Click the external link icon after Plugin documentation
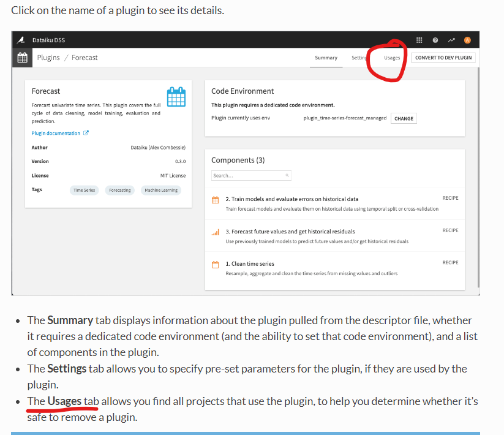This screenshot has width=504, height=435. (86, 133)
